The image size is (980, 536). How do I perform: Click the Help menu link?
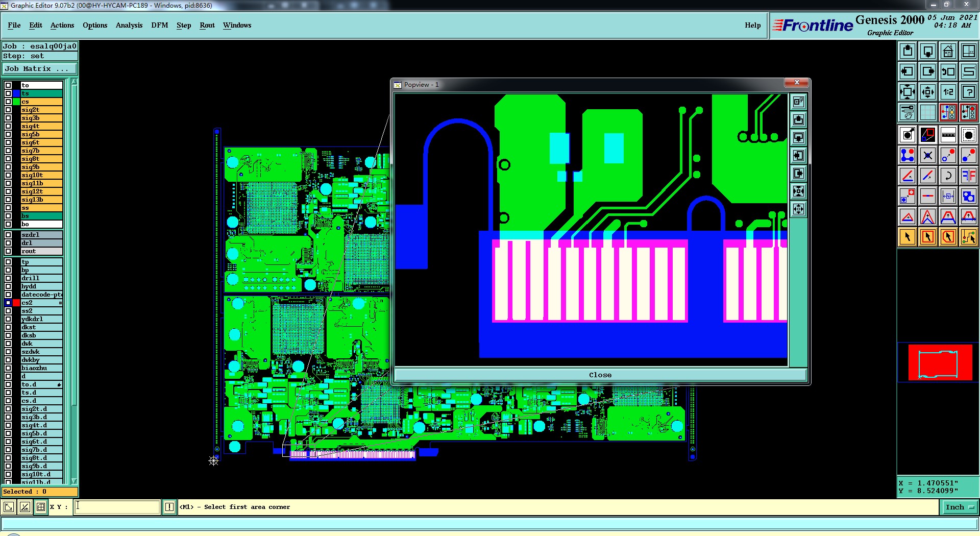tap(752, 25)
